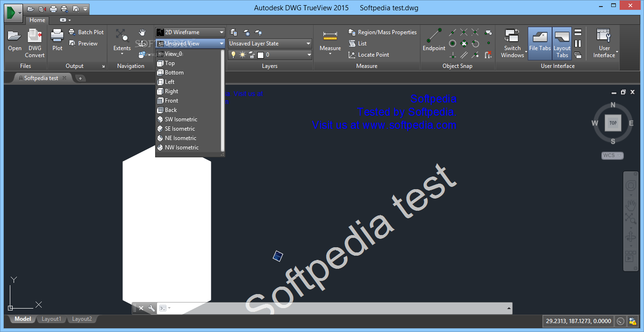Image resolution: width=644 pixels, height=332 pixels.
Task: Zoom to Extents in the Navigation panel
Action: point(122,40)
